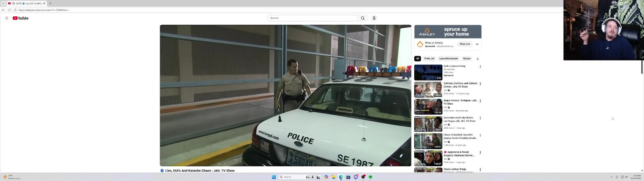Launch Copilot from the taskbar
Screen dimensions: 644x181
[326, 177]
